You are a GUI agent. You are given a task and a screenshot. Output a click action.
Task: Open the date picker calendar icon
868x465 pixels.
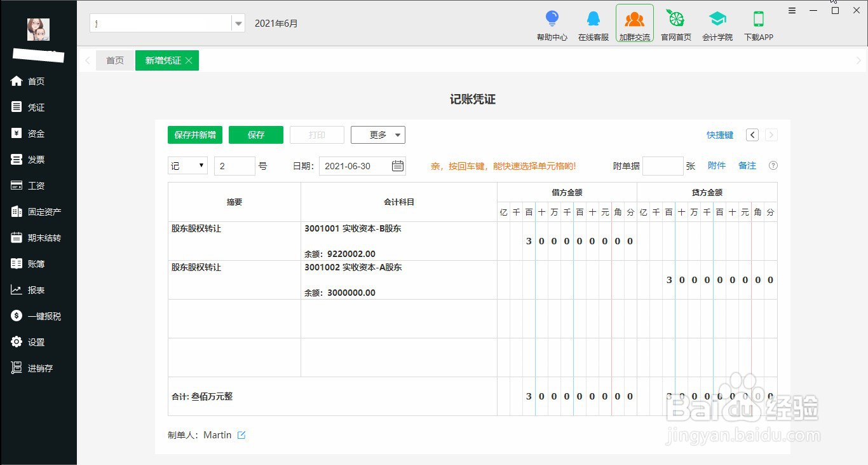tap(397, 165)
